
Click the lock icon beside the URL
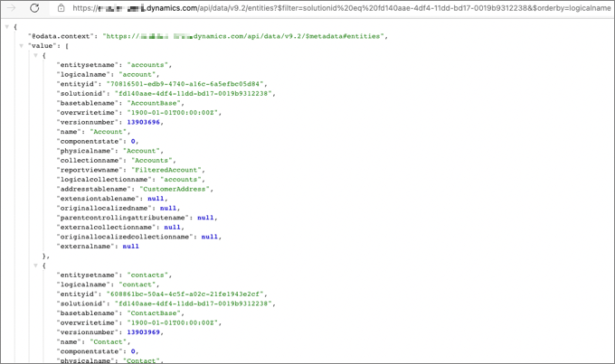[x=61, y=8]
